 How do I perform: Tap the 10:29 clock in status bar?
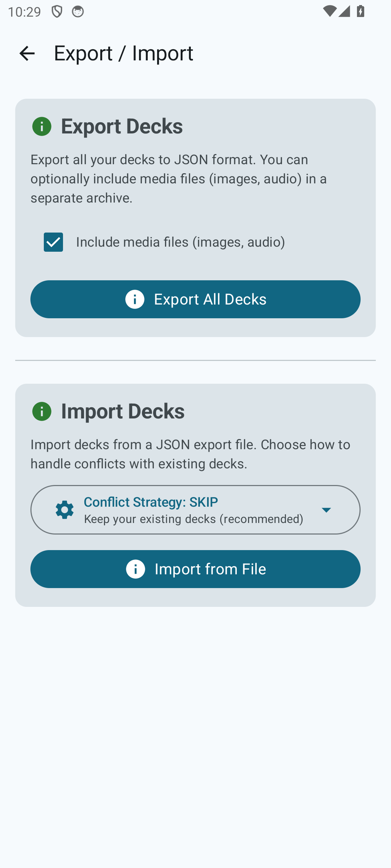24,12
